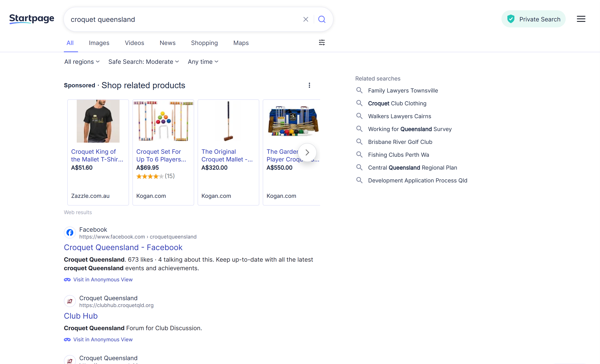Open The Original Croquet Mallet link
This screenshot has height=364, width=600.
coord(227,155)
